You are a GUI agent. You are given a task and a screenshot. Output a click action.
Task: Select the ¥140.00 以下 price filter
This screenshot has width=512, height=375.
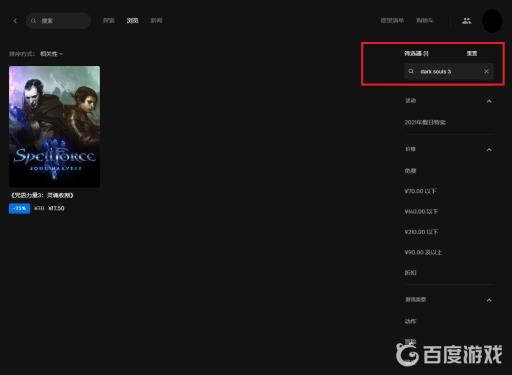[x=421, y=212]
